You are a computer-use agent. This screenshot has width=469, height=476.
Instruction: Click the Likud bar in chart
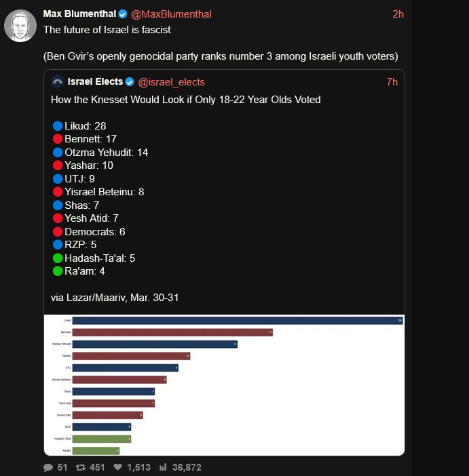(238, 320)
